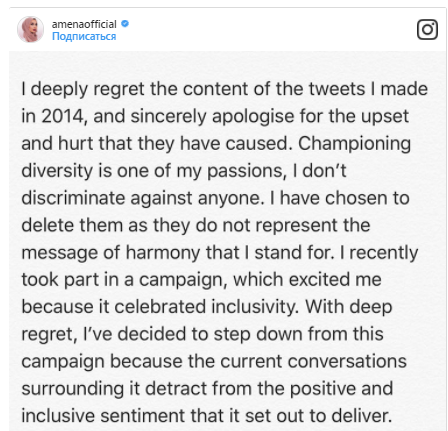Click the line starting 'surrounding it detract'

coord(207,389)
